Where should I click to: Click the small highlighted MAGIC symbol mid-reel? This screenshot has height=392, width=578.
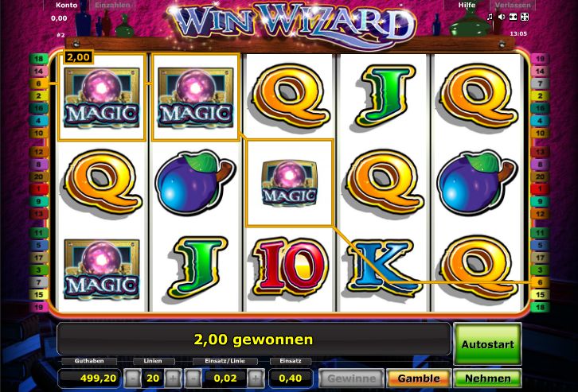coord(289,183)
